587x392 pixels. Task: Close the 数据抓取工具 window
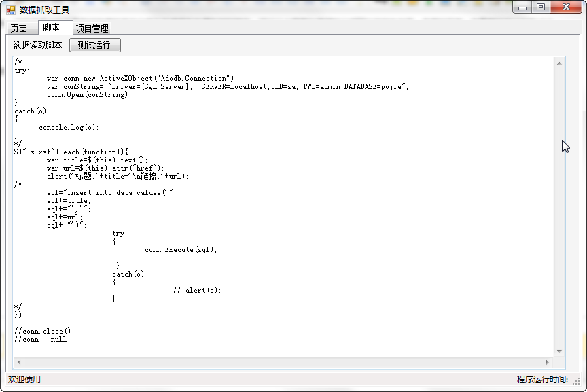[x=566, y=7]
